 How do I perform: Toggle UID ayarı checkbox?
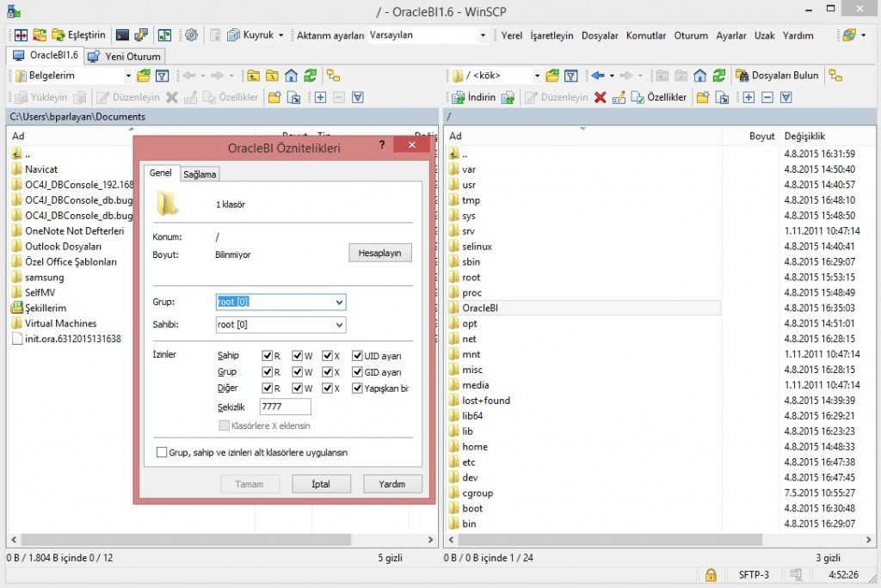tap(357, 356)
